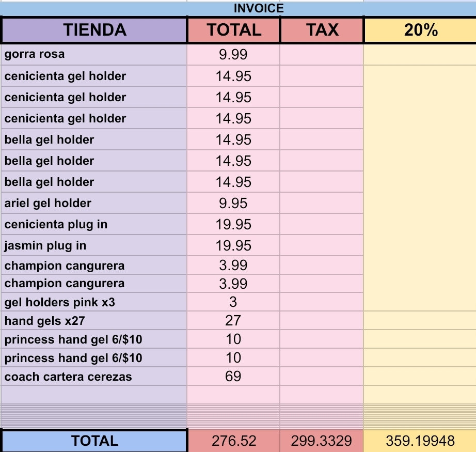
Task: Select the 359.19948 total cell
Action: point(420,441)
